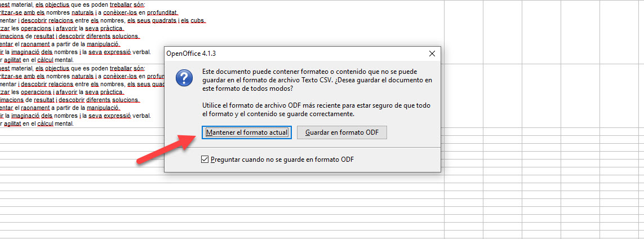644x239 pixels.
Task: Click the second cell's 'seva expressió verbal' line
Action: point(75,116)
